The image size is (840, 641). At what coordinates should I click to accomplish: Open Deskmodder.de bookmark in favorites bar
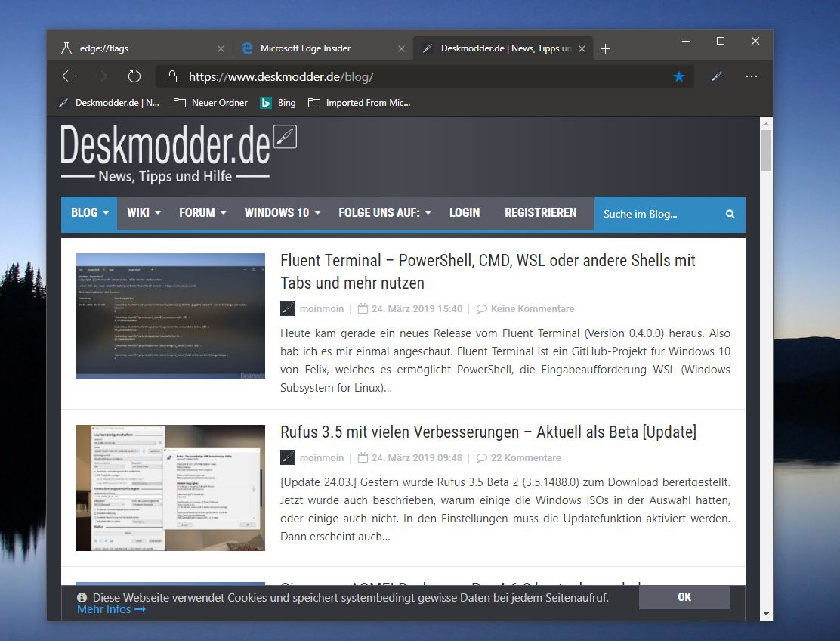[110, 102]
